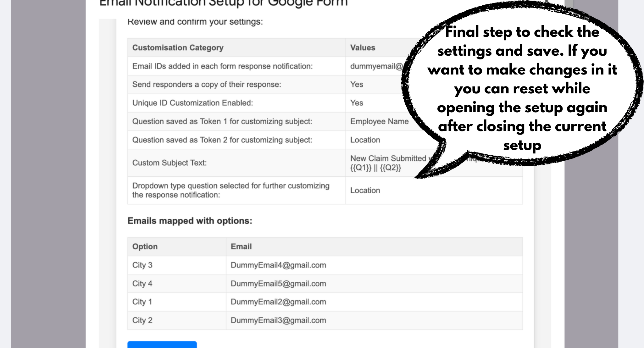This screenshot has height=348, width=644.
Task: Click the dummyemail@ value cell
Action: click(376, 66)
